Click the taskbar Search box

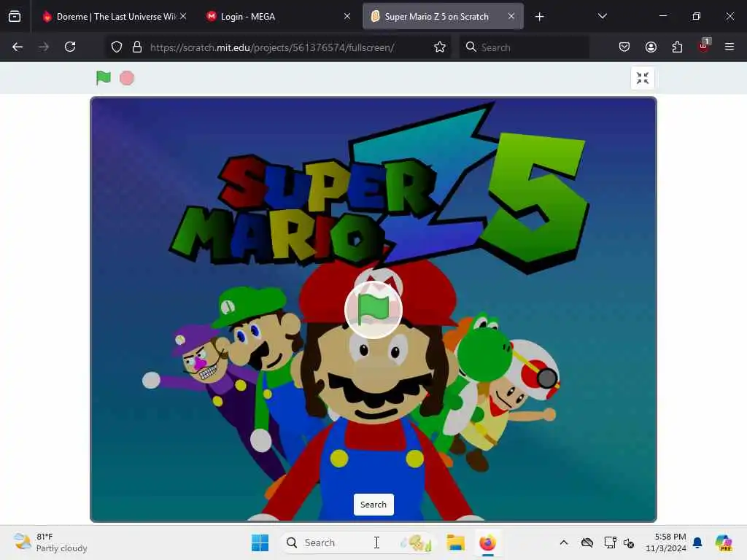[357, 542]
